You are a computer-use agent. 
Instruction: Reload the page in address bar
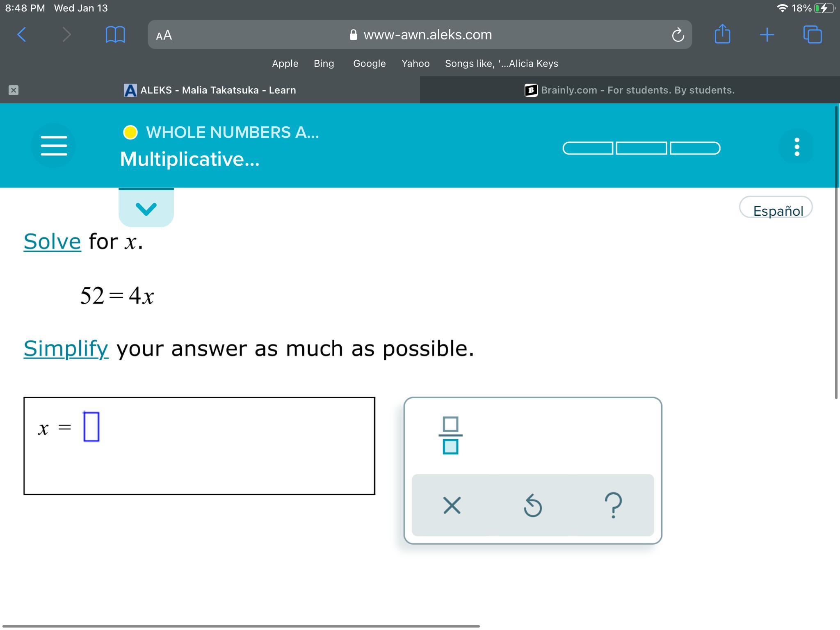click(x=678, y=35)
